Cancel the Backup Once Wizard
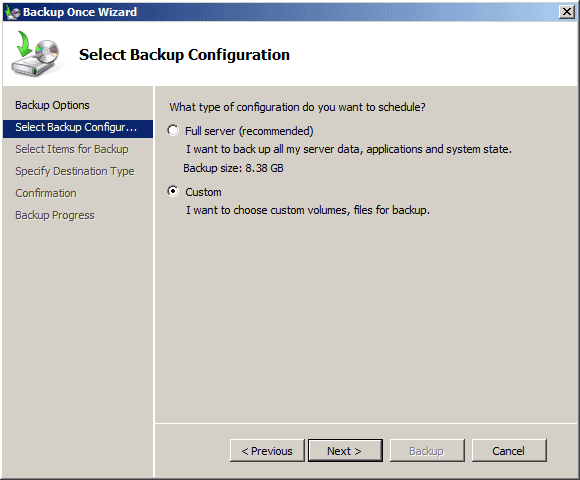The image size is (580, 480). [509, 451]
